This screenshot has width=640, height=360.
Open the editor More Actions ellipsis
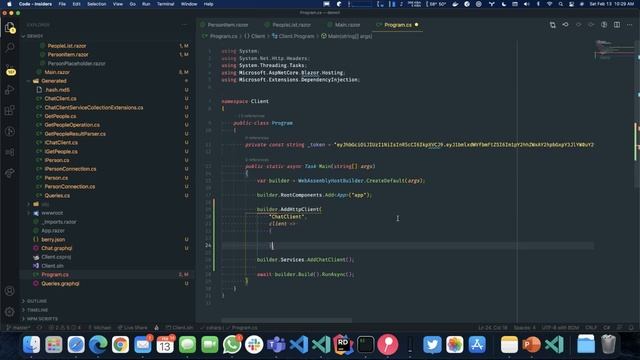[x=629, y=25]
